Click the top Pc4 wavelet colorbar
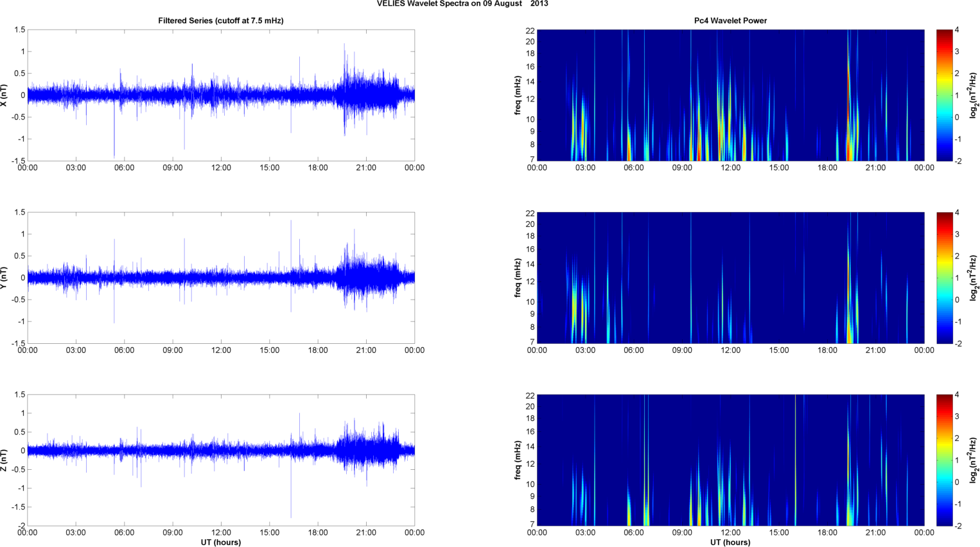 tap(944, 95)
